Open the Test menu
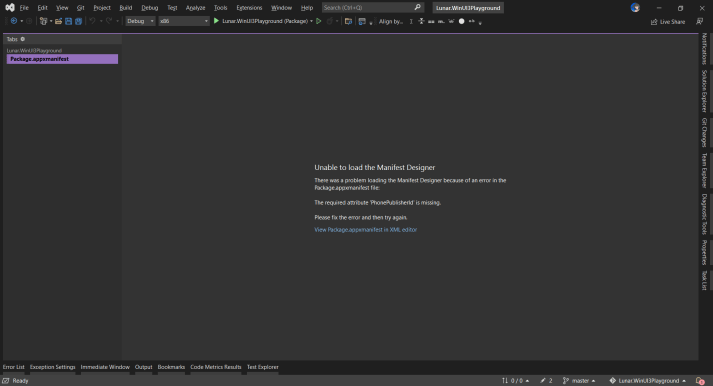The height and width of the screenshot is (386, 713). (172, 8)
